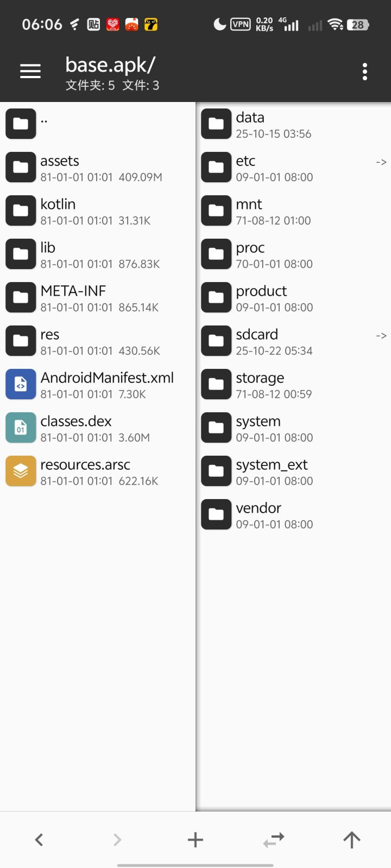Open the three-dot overflow menu
The image size is (391, 868).
click(365, 72)
